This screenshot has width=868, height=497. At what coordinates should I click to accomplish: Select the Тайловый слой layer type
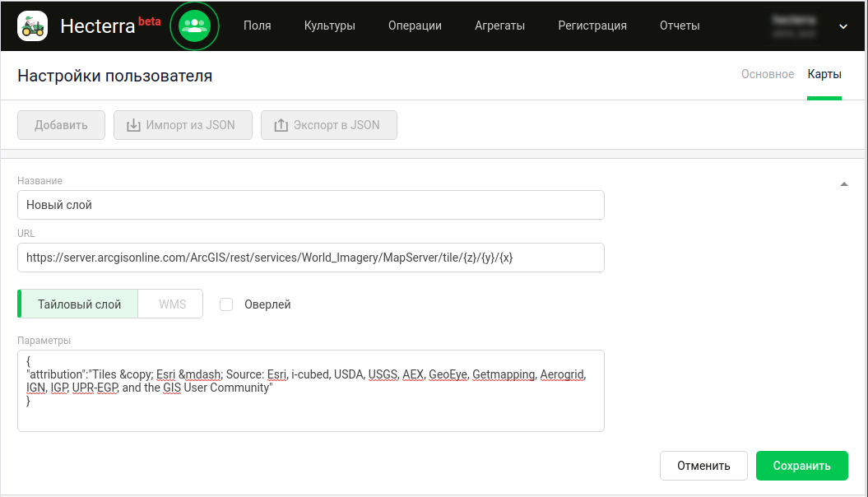coord(79,304)
